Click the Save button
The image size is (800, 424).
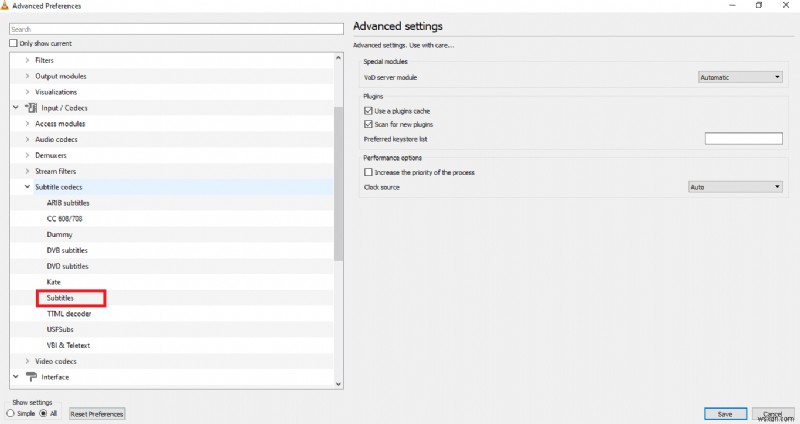tap(725, 414)
